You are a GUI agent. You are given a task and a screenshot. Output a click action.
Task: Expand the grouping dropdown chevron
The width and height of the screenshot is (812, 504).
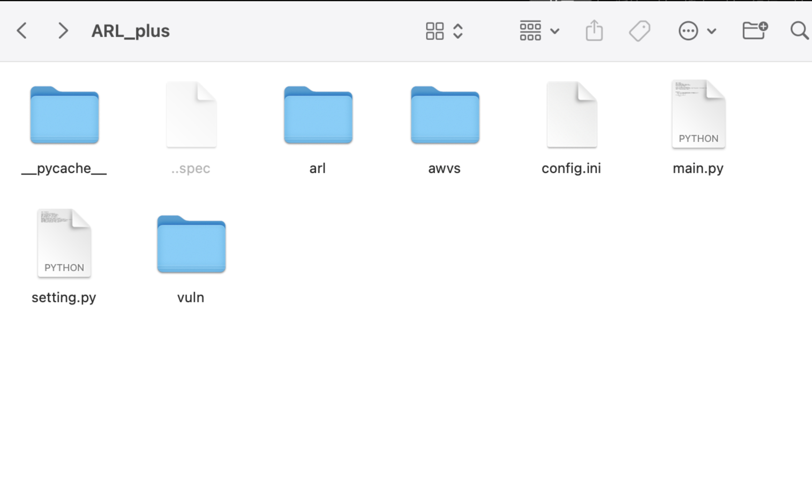coord(555,31)
